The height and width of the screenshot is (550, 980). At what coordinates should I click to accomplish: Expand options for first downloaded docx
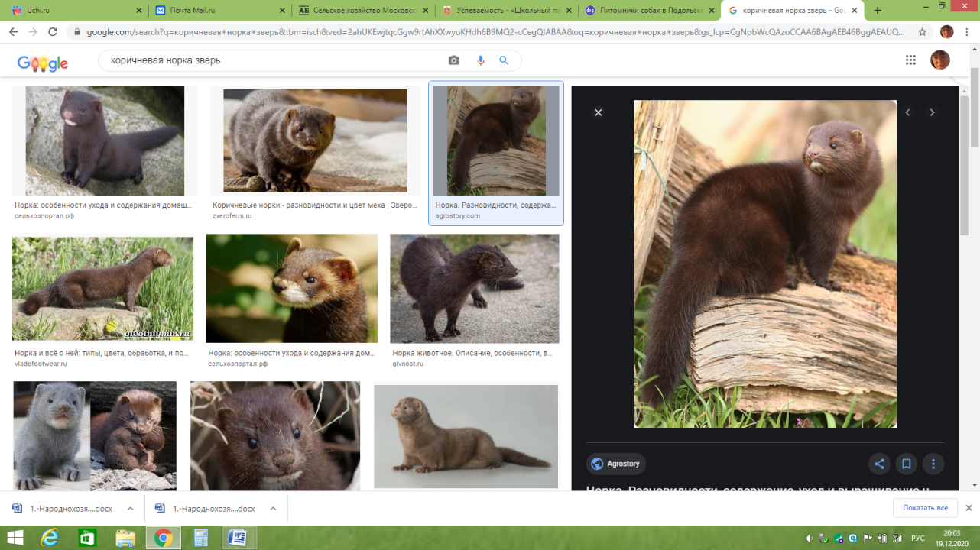click(x=130, y=508)
